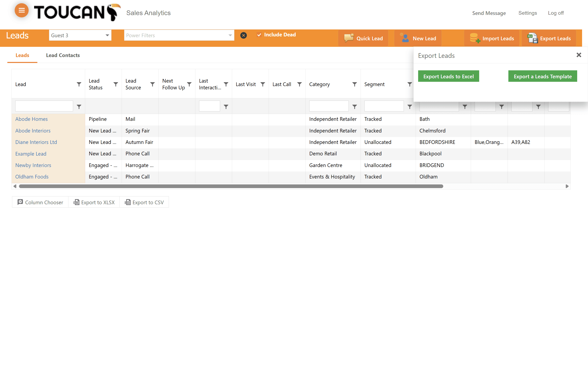Click Export Leads to Excel
588x368 pixels.
click(449, 76)
